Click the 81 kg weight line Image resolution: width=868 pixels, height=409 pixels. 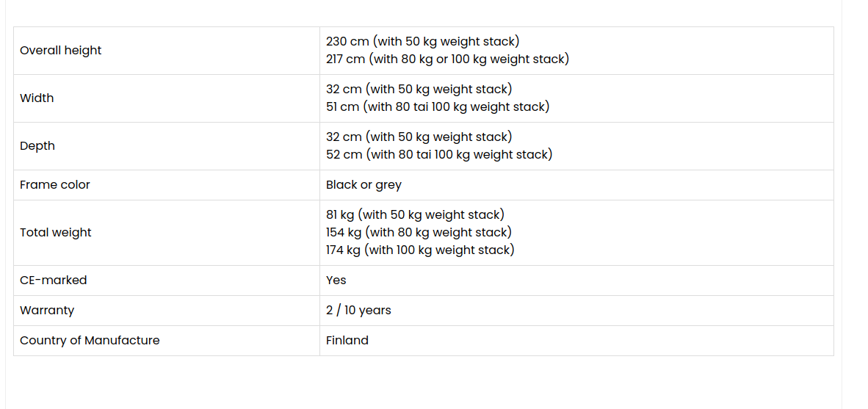pos(415,215)
